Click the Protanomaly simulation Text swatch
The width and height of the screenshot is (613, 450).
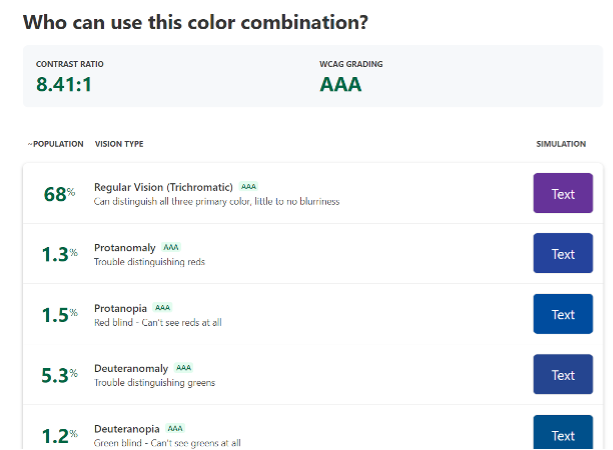563,254
